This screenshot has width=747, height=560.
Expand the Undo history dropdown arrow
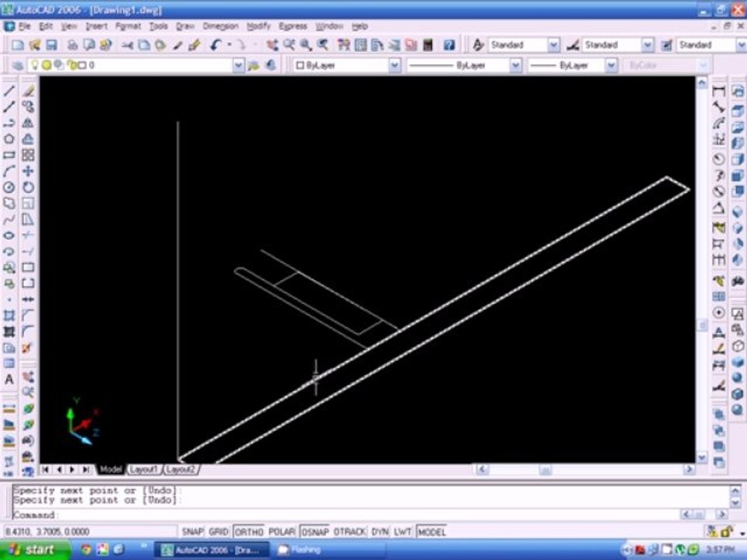[230, 45]
